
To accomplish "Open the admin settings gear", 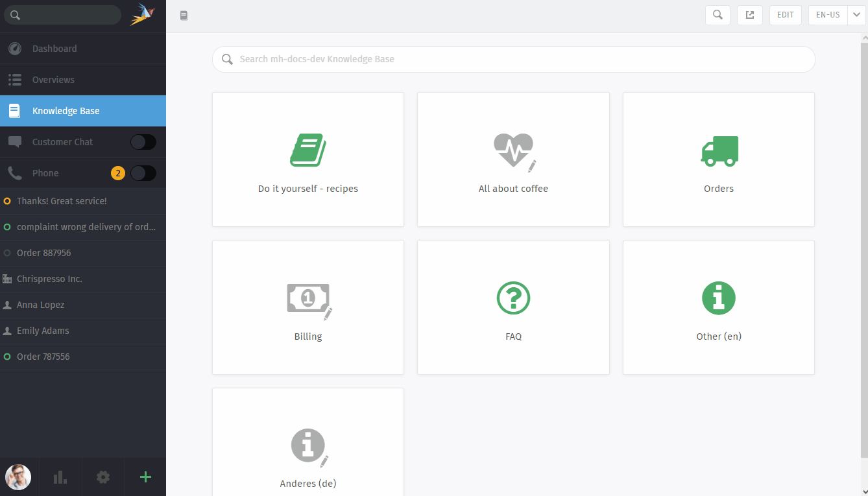I will tap(102, 477).
